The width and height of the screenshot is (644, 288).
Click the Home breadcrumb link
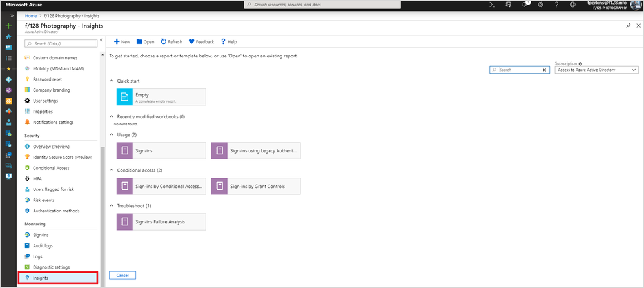tap(30, 15)
